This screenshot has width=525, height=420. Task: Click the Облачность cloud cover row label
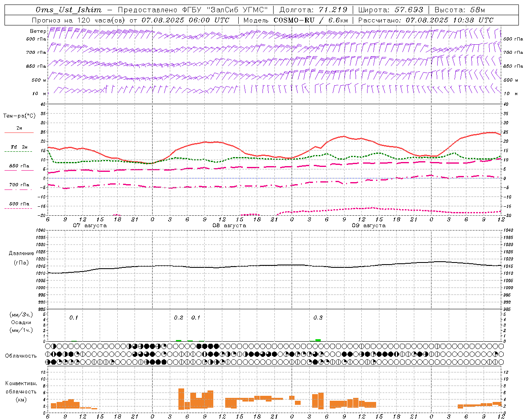[21, 356]
